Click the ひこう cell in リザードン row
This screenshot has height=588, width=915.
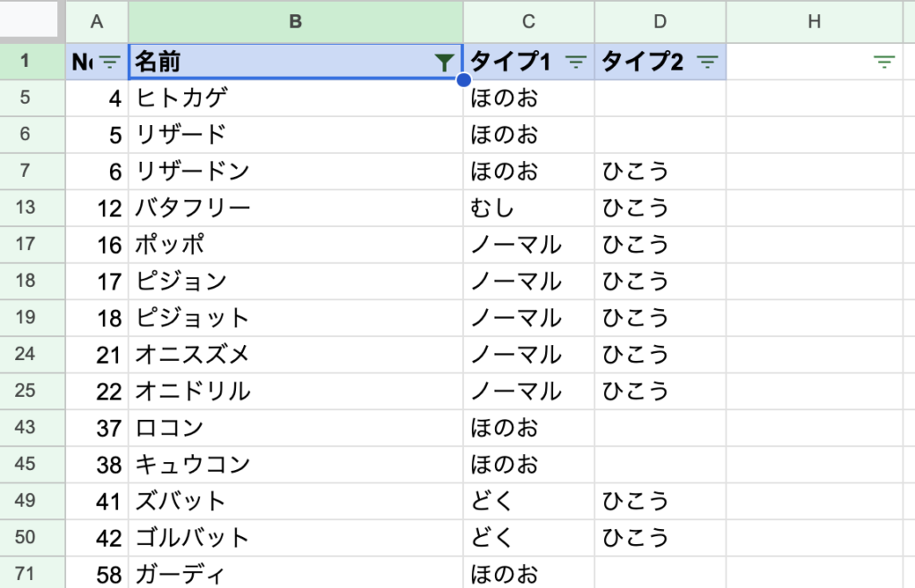pos(660,172)
